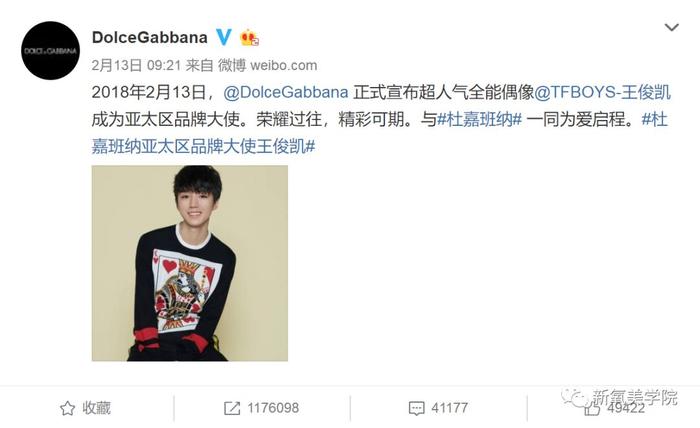Enlarge the attached photo thumbnail
This screenshot has width=700, height=428.
click(x=190, y=263)
